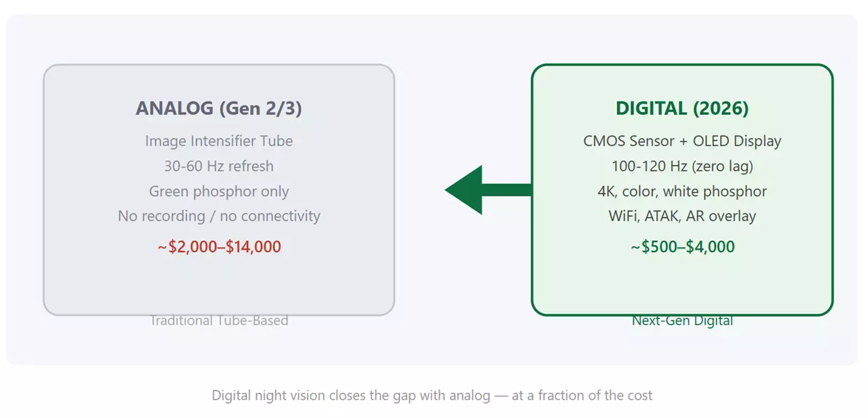
Task: Click the Green phosphor only line
Action: click(219, 191)
